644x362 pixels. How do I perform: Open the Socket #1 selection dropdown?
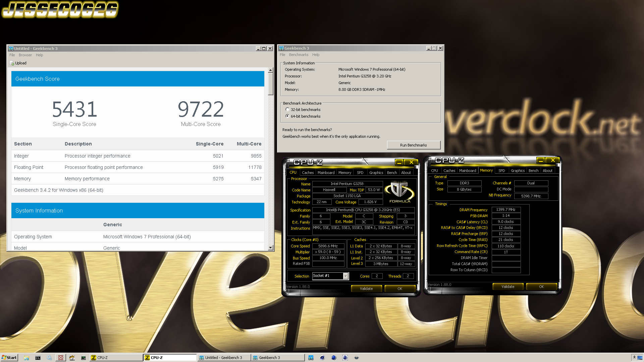coord(345,276)
